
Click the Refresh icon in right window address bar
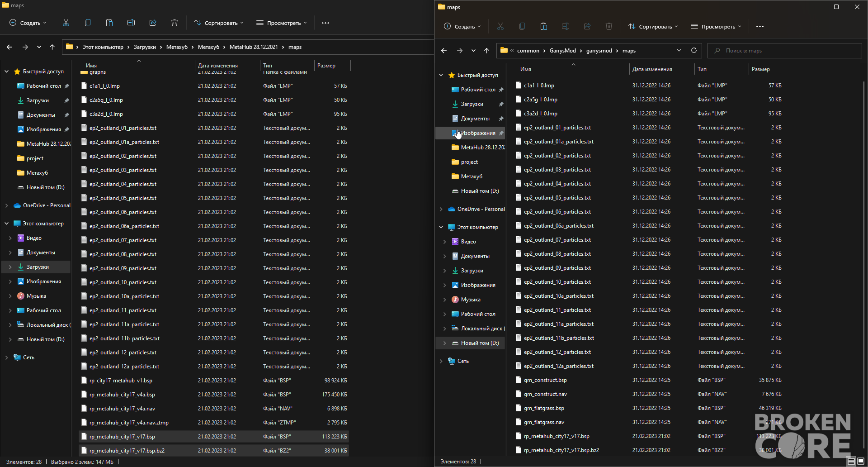[694, 50]
